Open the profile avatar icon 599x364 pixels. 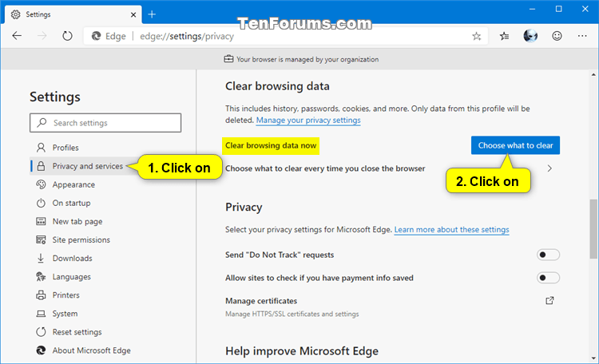[x=530, y=36]
